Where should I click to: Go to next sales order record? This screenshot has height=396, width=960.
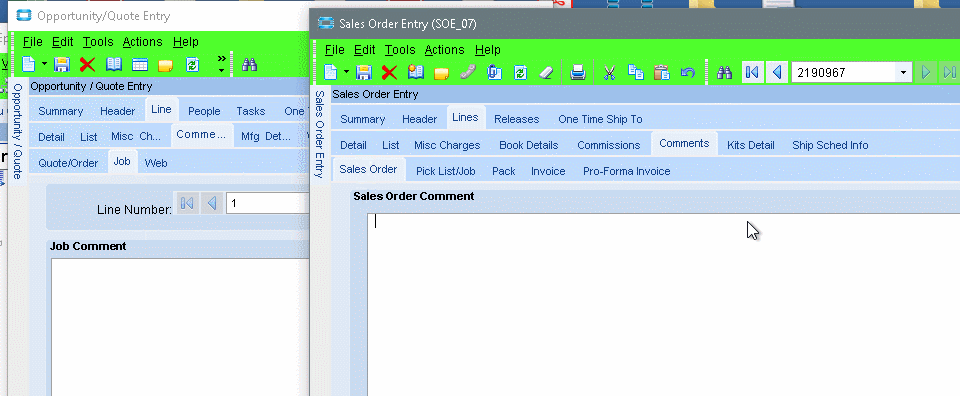[x=926, y=72]
